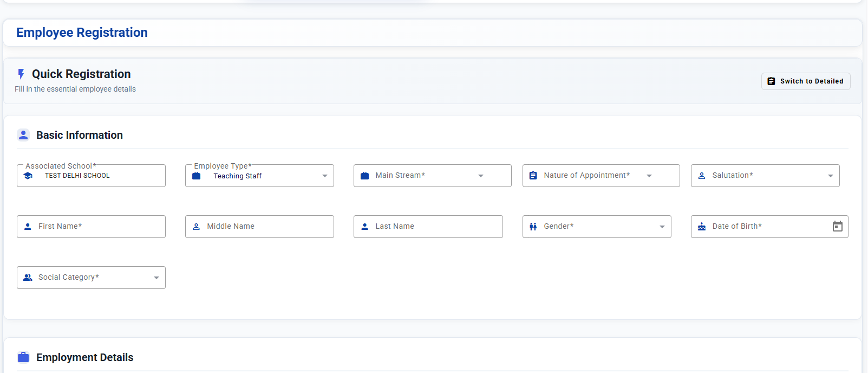This screenshot has width=868, height=373.
Task: Focus the First Name input field
Action: pos(91,227)
